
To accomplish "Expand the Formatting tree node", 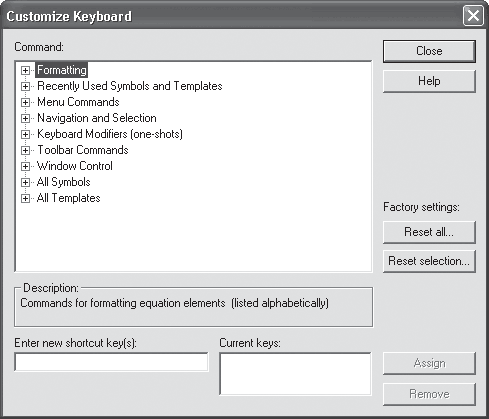I will coord(25,70).
